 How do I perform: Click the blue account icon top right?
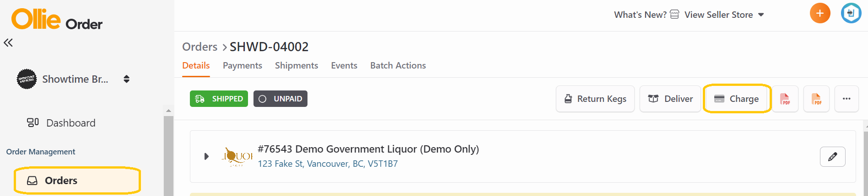(851, 13)
